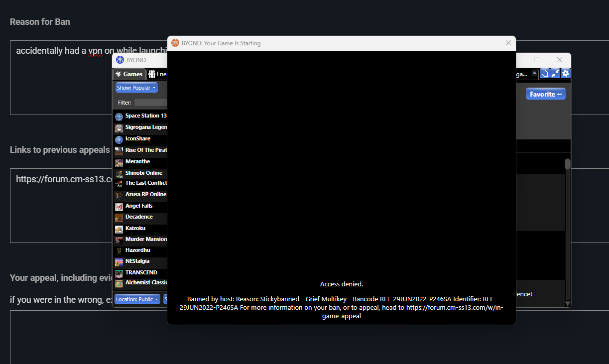Click the stacked pages icon

click(545, 74)
